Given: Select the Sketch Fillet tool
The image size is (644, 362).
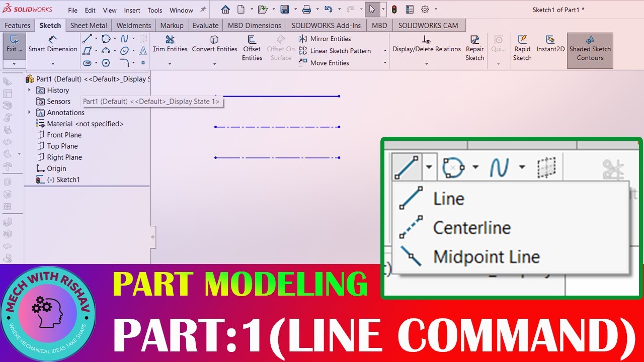Looking at the screenshot, I should [x=124, y=63].
